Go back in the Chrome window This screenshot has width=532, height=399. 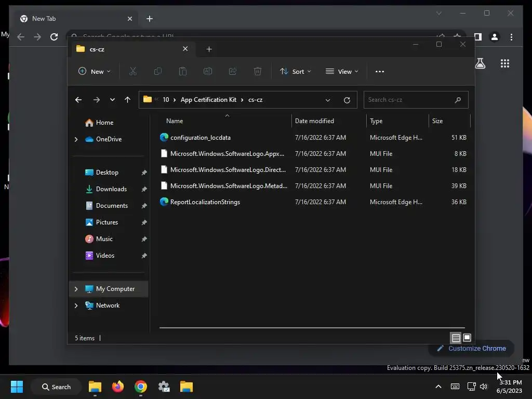(x=21, y=37)
